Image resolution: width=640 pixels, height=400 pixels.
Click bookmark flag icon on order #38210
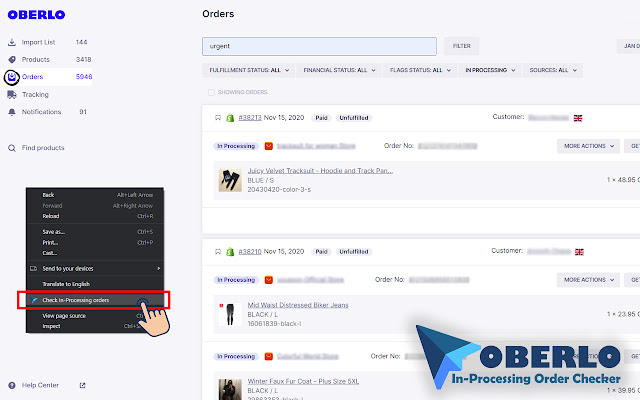218,252
